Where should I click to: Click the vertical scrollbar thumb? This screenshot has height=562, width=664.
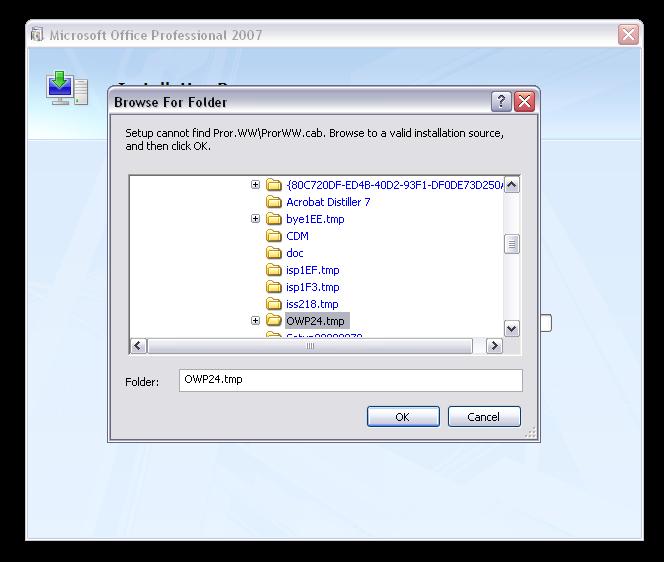coord(512,244)
